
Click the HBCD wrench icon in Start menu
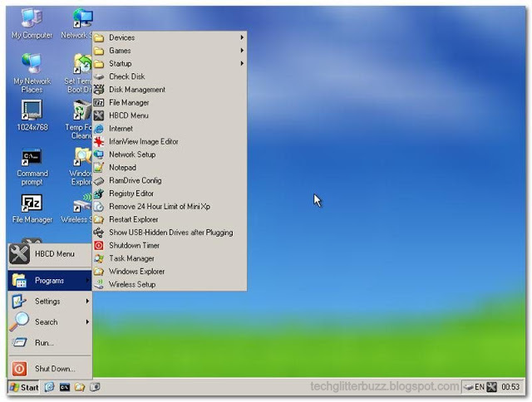pyautogui.click(x=19, y=254)
